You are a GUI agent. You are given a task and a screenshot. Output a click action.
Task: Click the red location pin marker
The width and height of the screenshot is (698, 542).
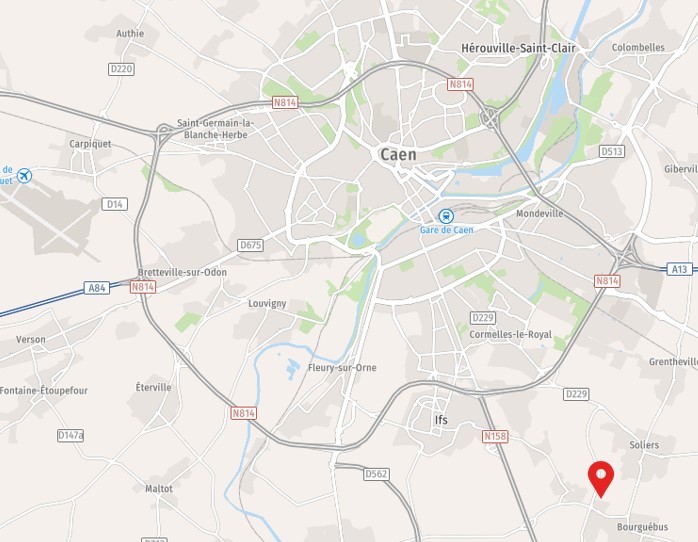point(601,479)
